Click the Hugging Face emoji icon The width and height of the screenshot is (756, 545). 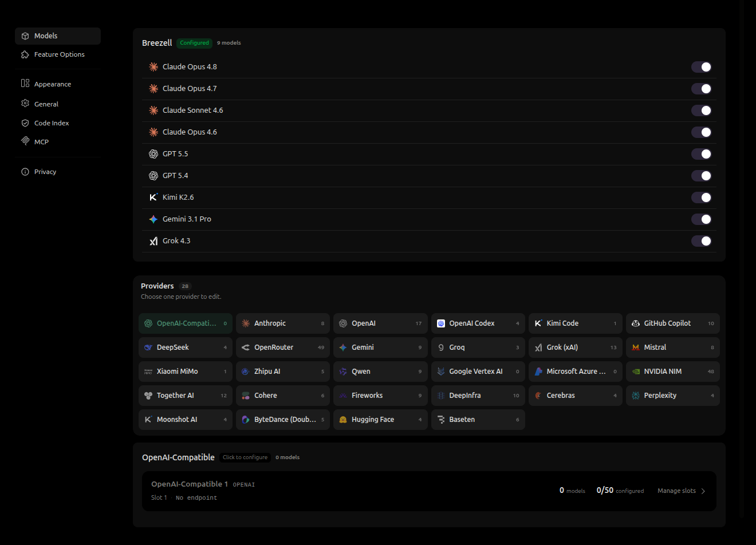[343, 420]
